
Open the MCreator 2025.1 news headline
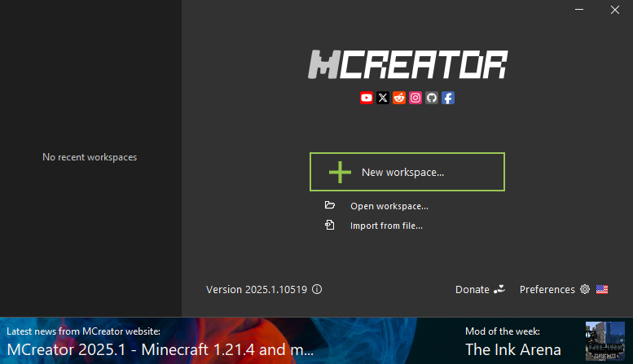(160, 349)
